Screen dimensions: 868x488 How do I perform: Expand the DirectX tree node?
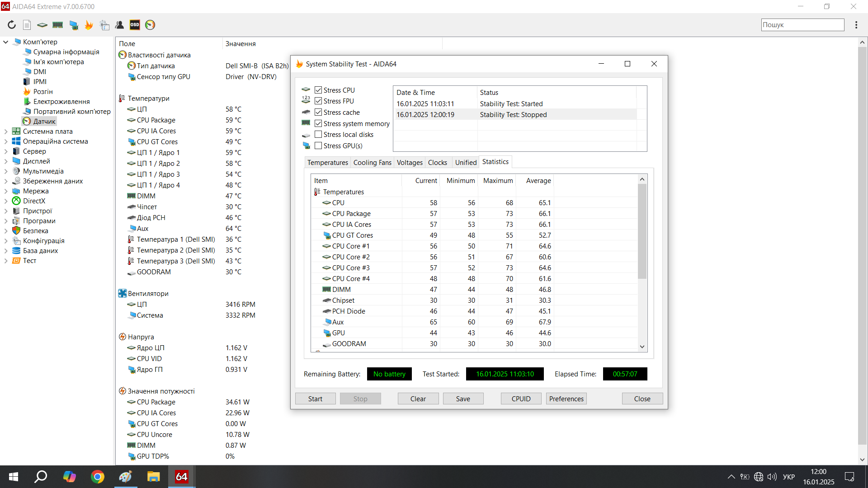tap(6, 201)
